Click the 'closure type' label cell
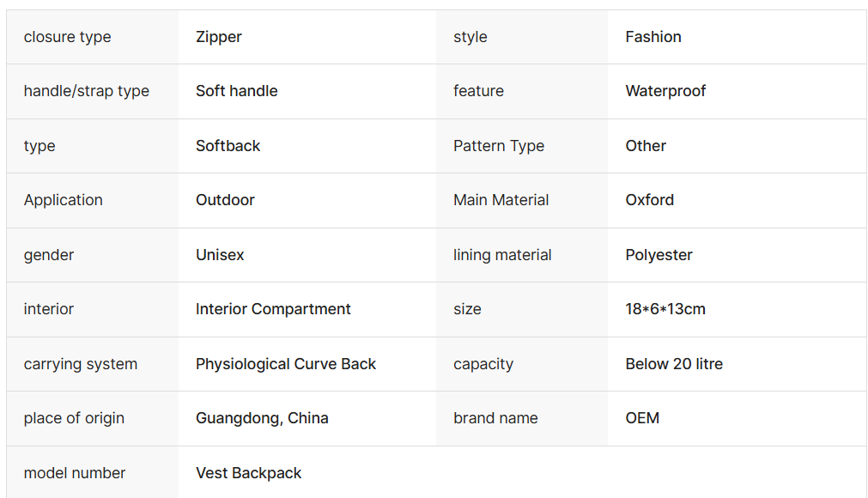The height and width of the screenshot is (498, 868). [67, 37]
